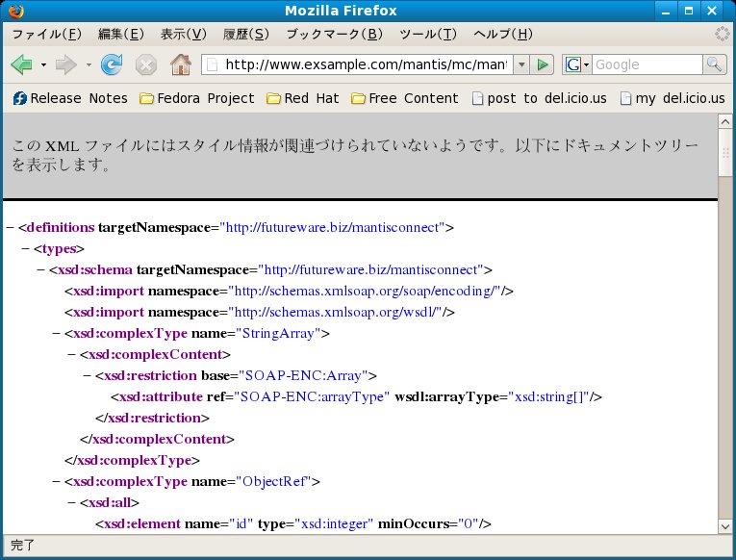Click the scrollbar up arrow
736x560 pixels.
[x=724, y=121]
